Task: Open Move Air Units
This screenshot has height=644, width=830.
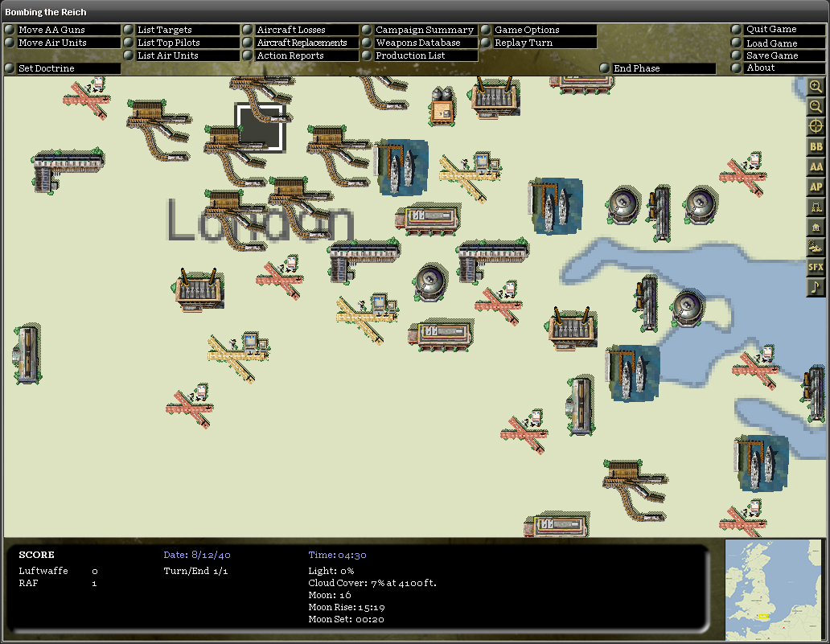Action: (63, 43)
